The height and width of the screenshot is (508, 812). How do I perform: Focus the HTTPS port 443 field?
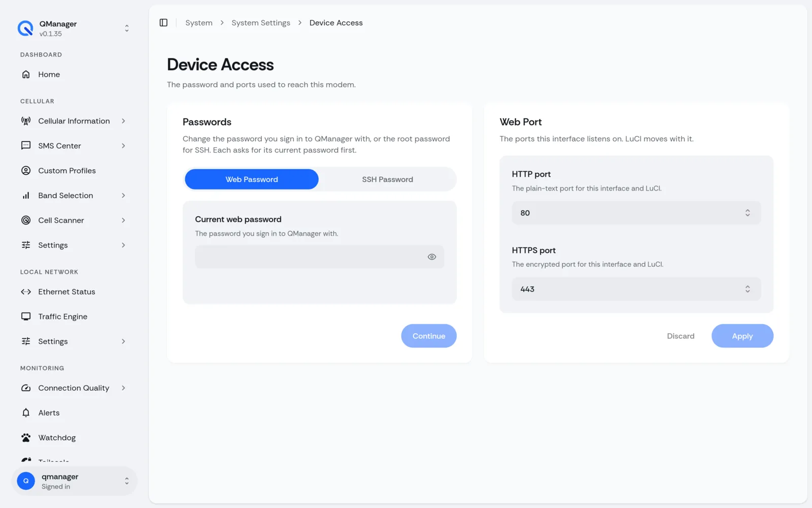(636, 289)
